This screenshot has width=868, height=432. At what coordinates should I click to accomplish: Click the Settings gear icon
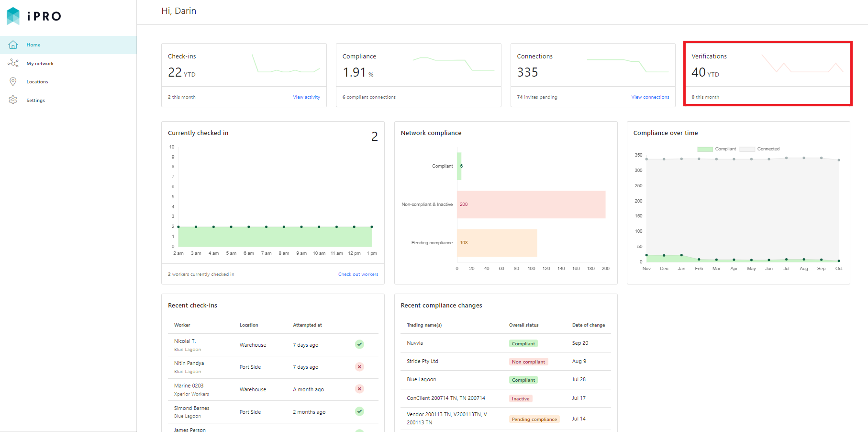13,100
